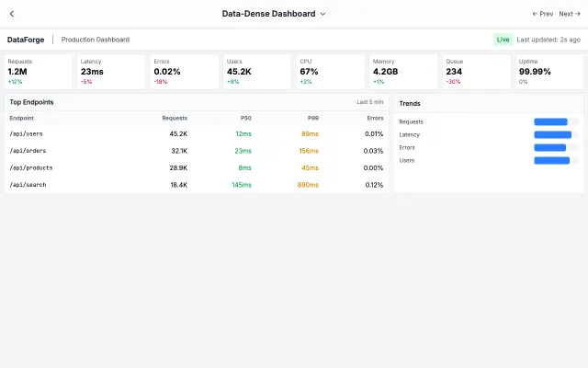Open the Uptime 99.99% metric card

(549, 72)
